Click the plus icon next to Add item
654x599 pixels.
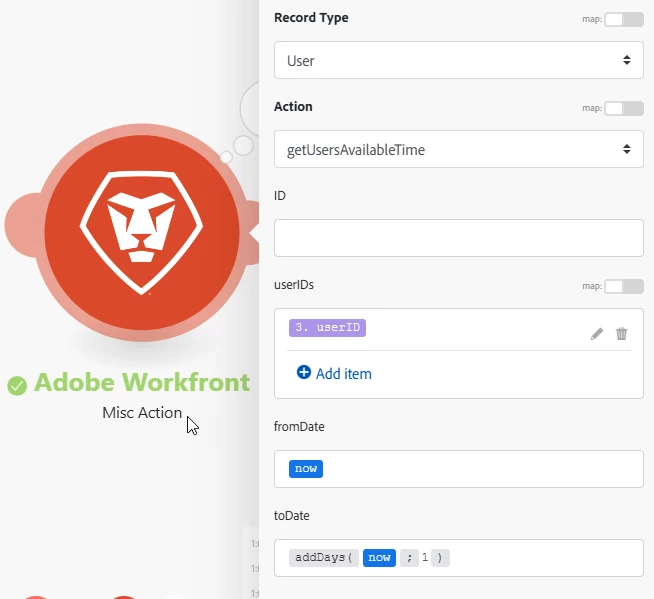pyautogui.click(x=304, y=372)
